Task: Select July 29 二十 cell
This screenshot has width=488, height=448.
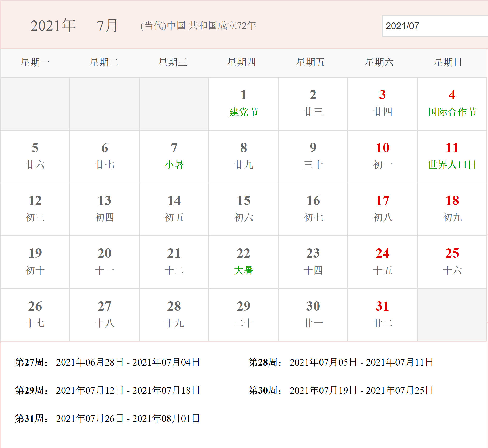Action: point(243,315)
